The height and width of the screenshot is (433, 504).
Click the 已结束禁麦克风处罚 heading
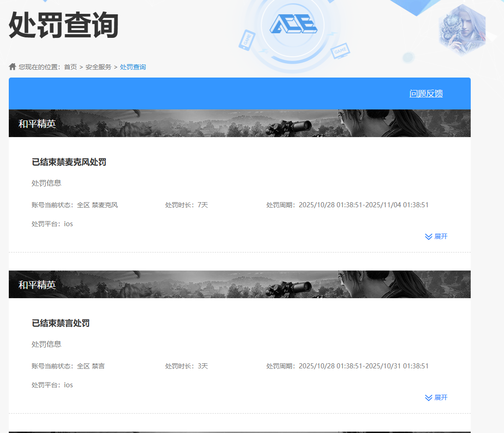pyautogui.click(x=69, y=162)
